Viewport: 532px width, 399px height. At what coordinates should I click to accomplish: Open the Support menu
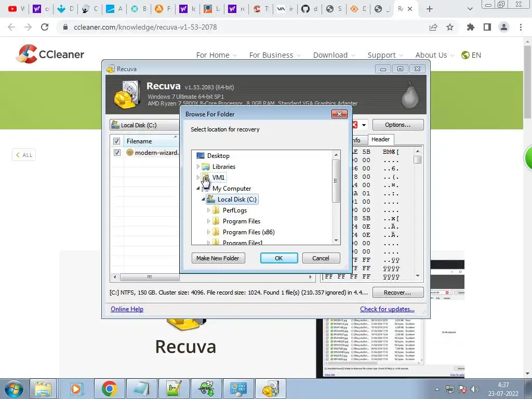tap(385, 55)
